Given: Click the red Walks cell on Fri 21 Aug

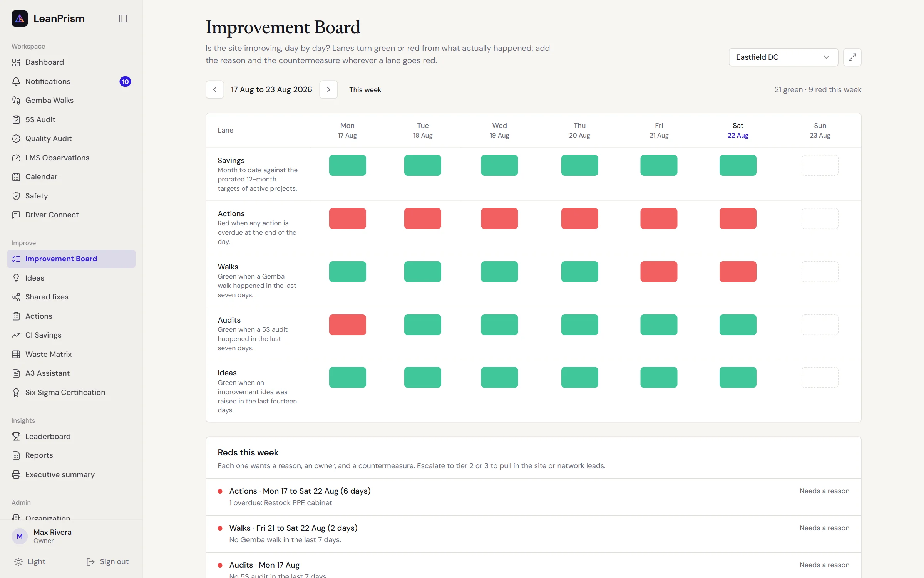Looking at the screenshot, I should tap(659, 272).
